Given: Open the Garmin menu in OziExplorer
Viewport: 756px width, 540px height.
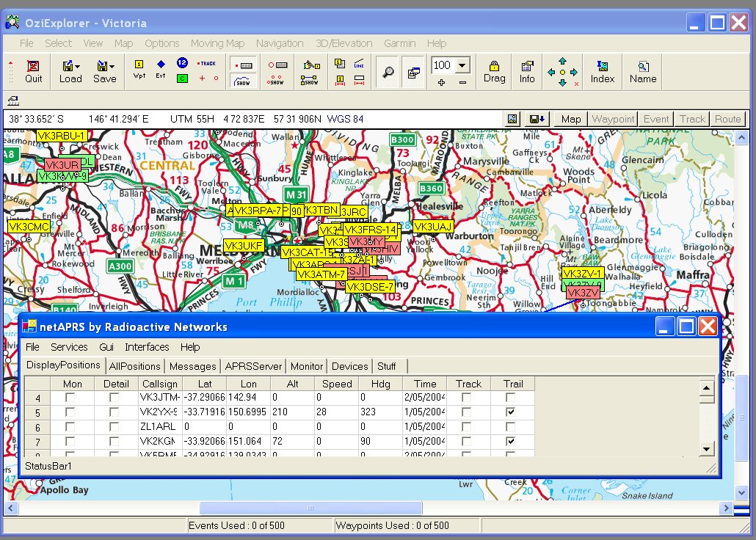Looking at the screenshot, I should click(x=400, y=43).
